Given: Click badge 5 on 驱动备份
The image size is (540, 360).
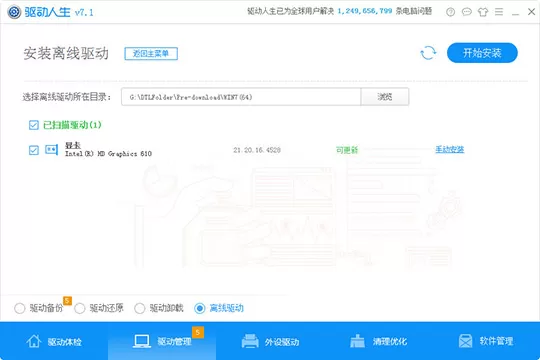Looking at the screenshot, I should pyautogui.click(x=67, y=300).
